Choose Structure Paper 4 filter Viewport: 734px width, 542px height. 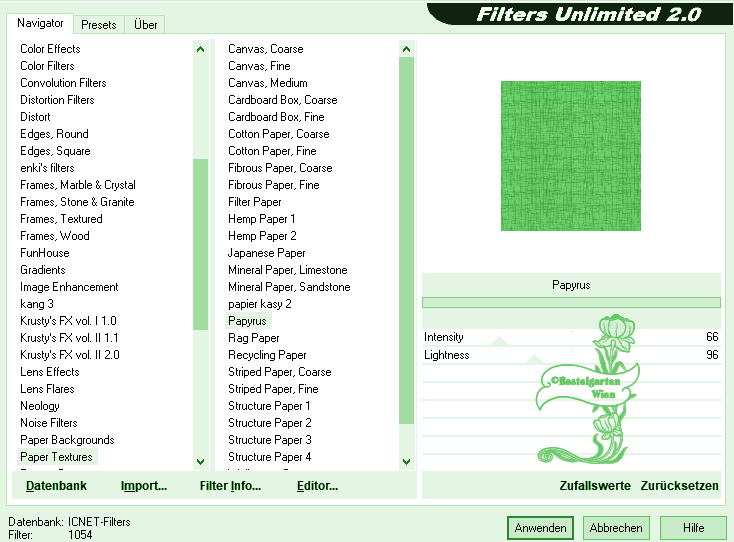pyautogui.click(x=270, y=457)
